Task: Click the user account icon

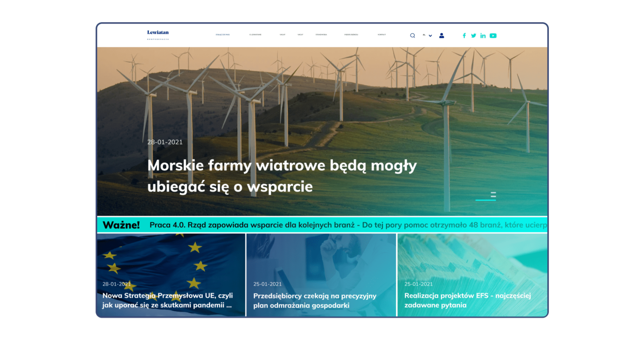Action: coord(441,36)
